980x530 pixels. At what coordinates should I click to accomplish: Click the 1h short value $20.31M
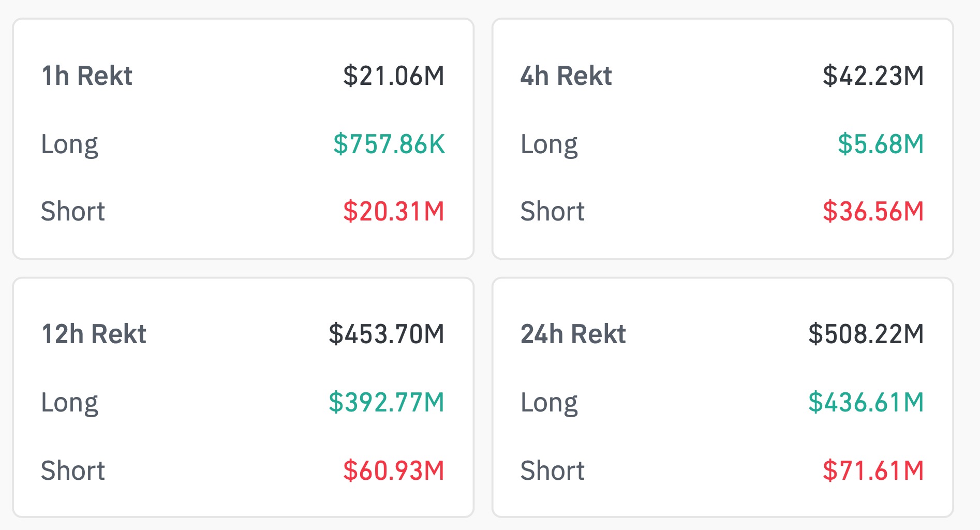point(393,212)
